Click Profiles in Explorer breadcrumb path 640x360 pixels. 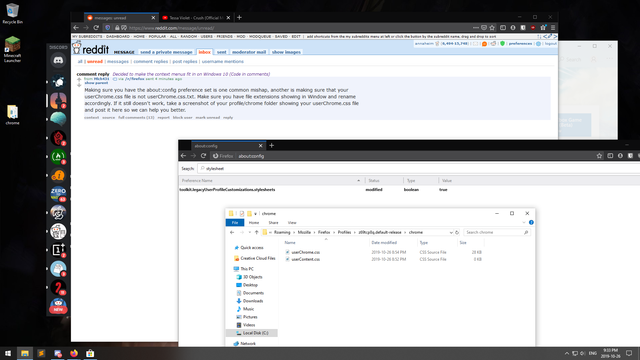344,232
